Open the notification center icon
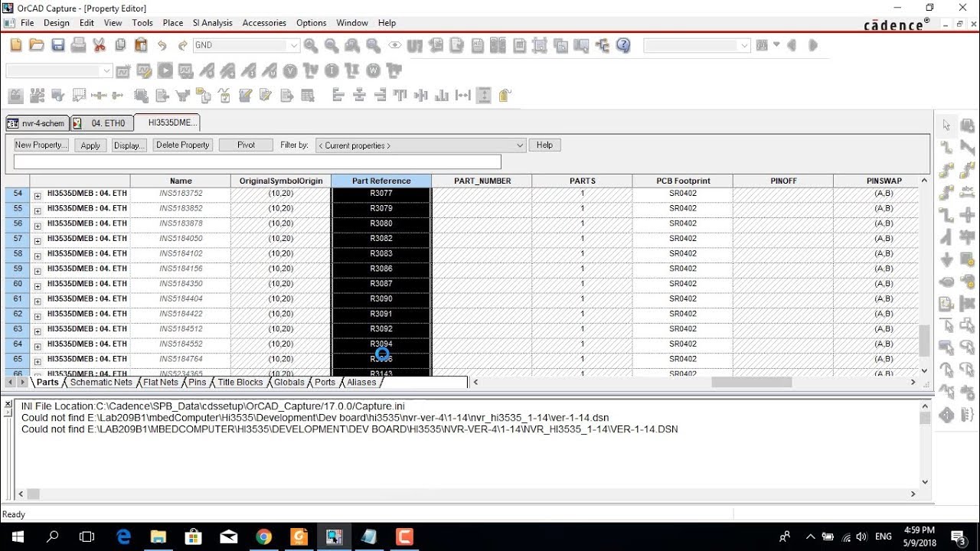This screenshot has width=980, height=551. 958,537
